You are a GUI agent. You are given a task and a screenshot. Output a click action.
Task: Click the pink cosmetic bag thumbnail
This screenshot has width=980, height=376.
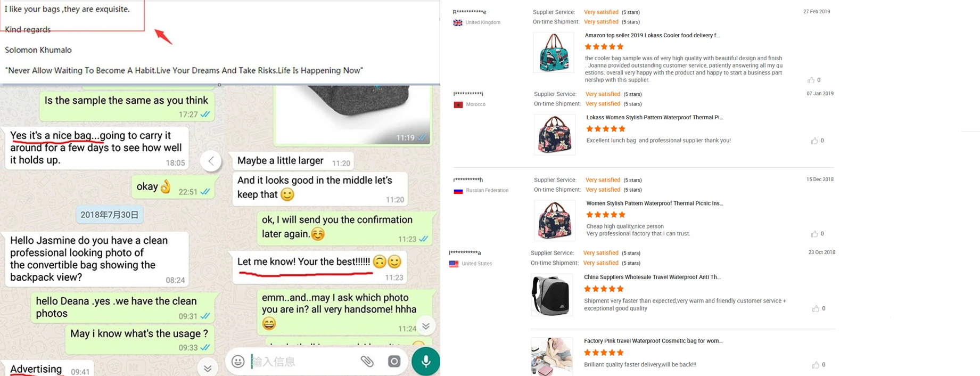(x=552, y=357)
